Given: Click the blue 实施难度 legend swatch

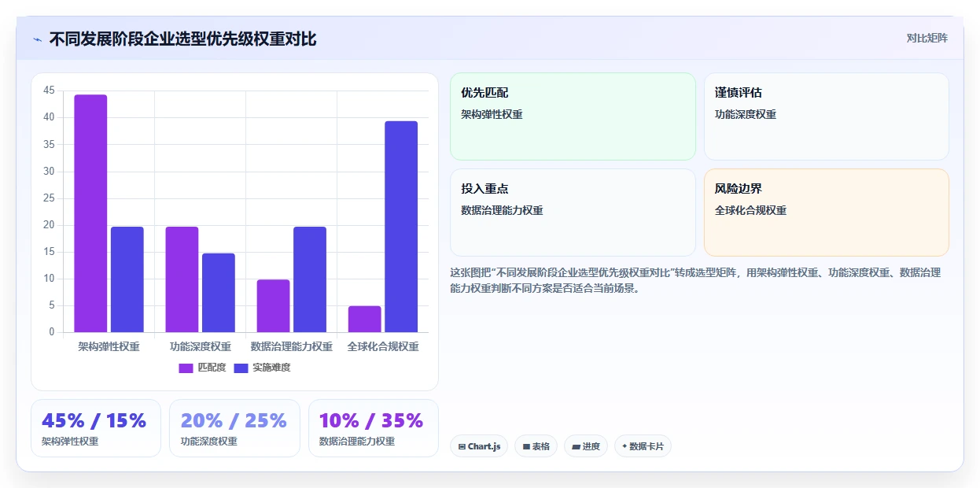Looking at the screenshot, I should coord(241,368).
